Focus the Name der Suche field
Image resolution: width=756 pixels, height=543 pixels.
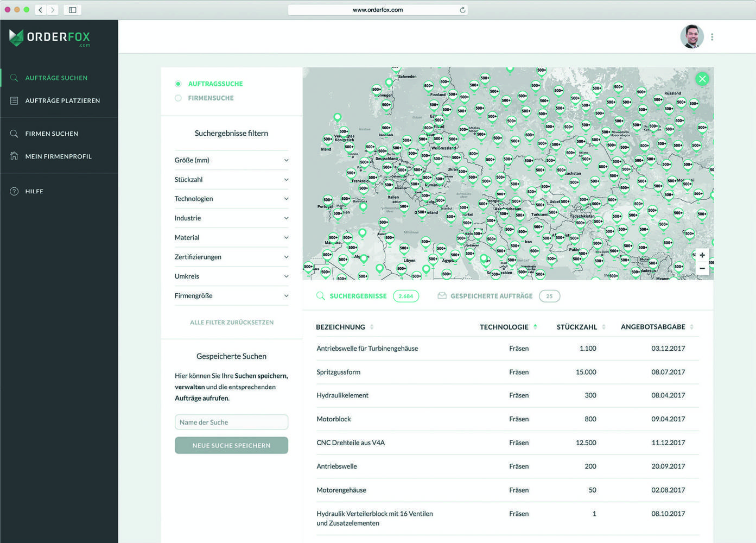point(231,422)
